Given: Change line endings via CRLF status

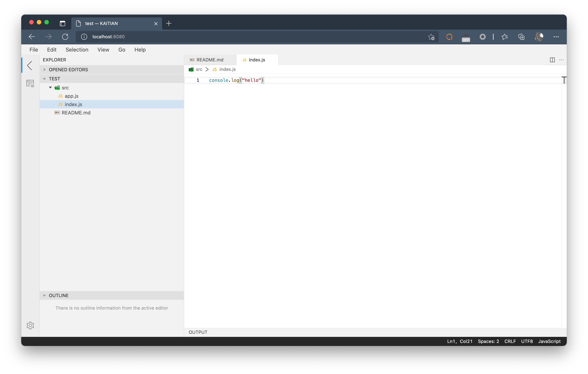Looking at the screenshot, I should point(510,341).
